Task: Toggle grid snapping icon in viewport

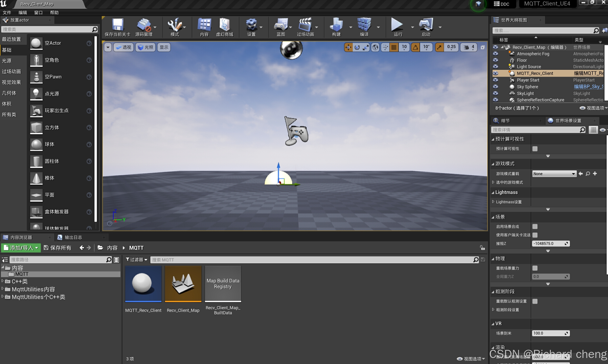Action: [394, 47]
